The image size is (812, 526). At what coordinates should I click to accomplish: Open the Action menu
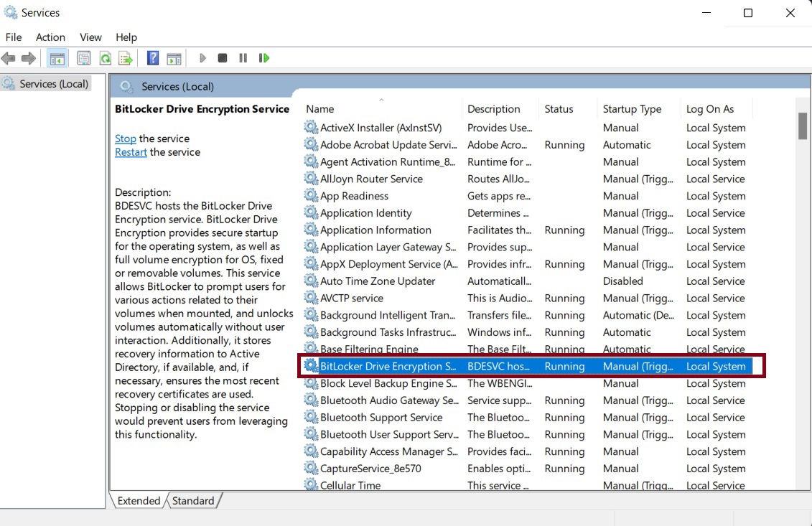(x=50, y=37)
